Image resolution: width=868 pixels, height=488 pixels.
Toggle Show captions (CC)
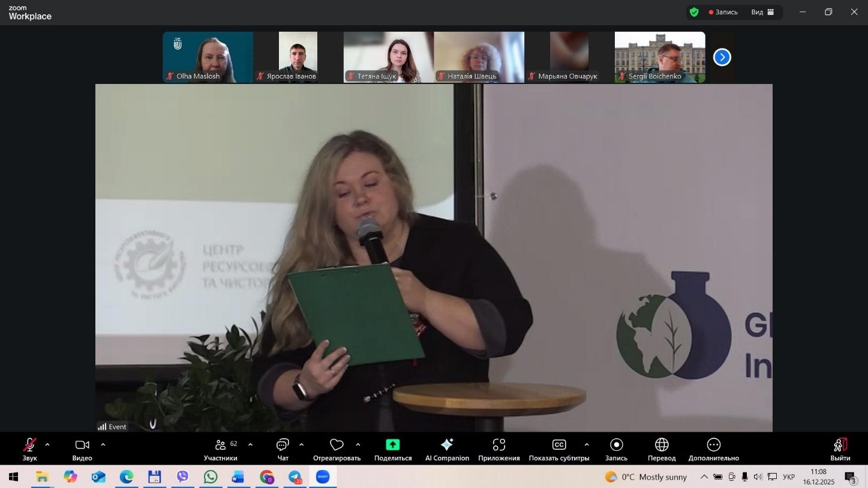tap(558, 445)
